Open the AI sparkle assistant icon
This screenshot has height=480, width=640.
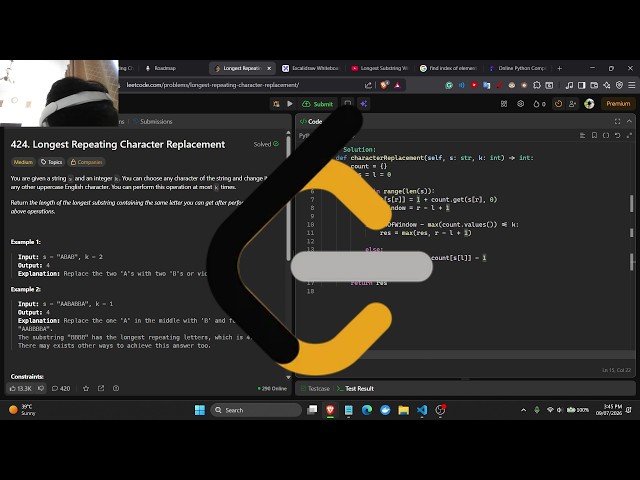click(363, 104)
